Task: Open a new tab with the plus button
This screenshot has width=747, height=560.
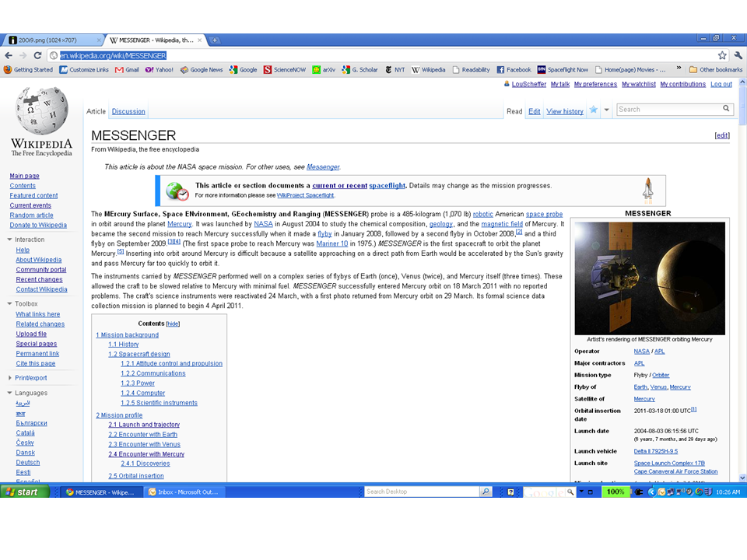Action: pyautogui.click(x=215, y=40)
